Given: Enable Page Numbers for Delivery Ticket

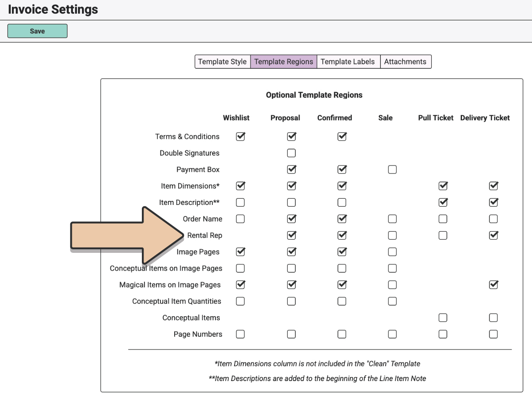Looking at the screenshot, I should pos(493,334).
